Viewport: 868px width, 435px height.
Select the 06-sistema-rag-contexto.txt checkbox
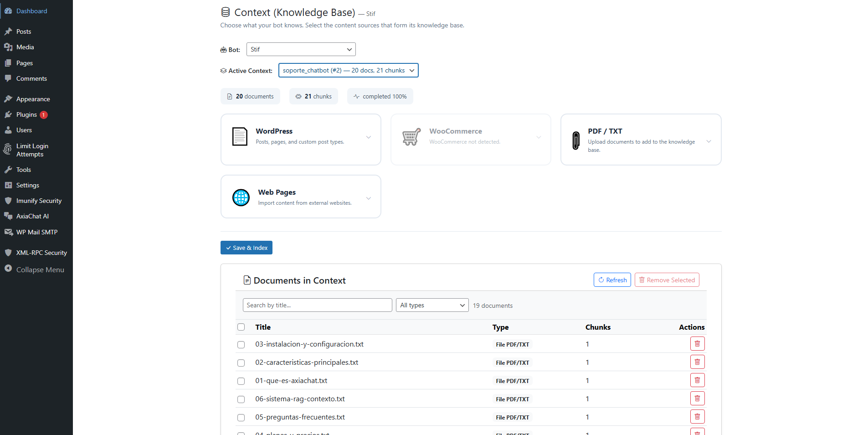241,399
